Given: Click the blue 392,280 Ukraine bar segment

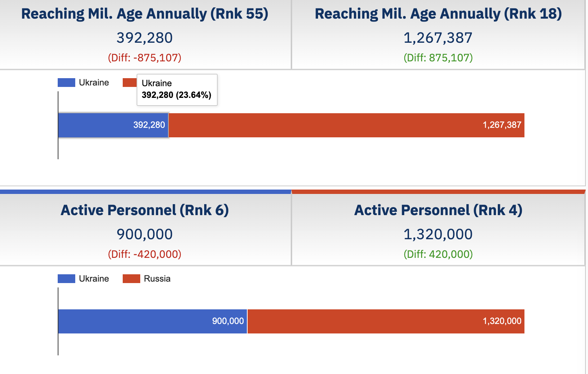Looking at the screenshot, I should (113, 125).
